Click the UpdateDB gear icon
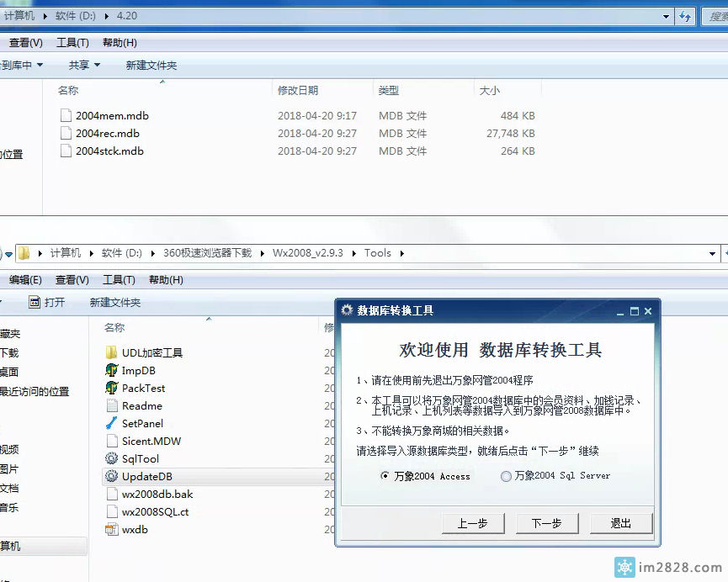Screen dimensions: 728x582 click(x=111, y=477)
